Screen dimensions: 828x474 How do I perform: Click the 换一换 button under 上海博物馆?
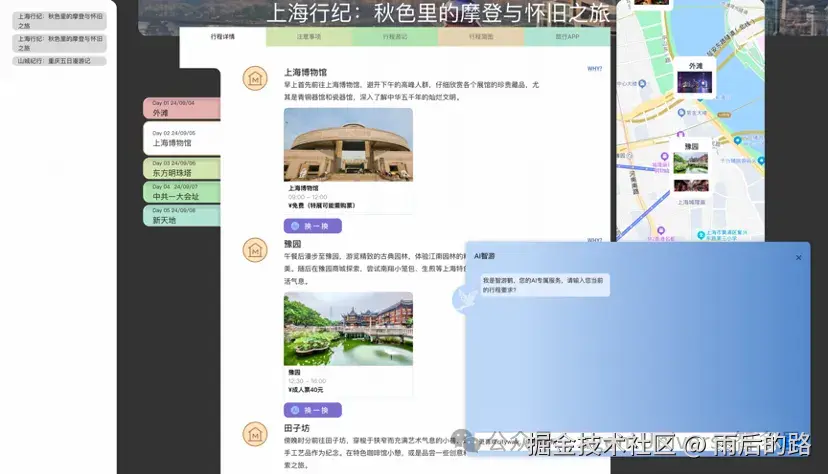coord(313,226)
